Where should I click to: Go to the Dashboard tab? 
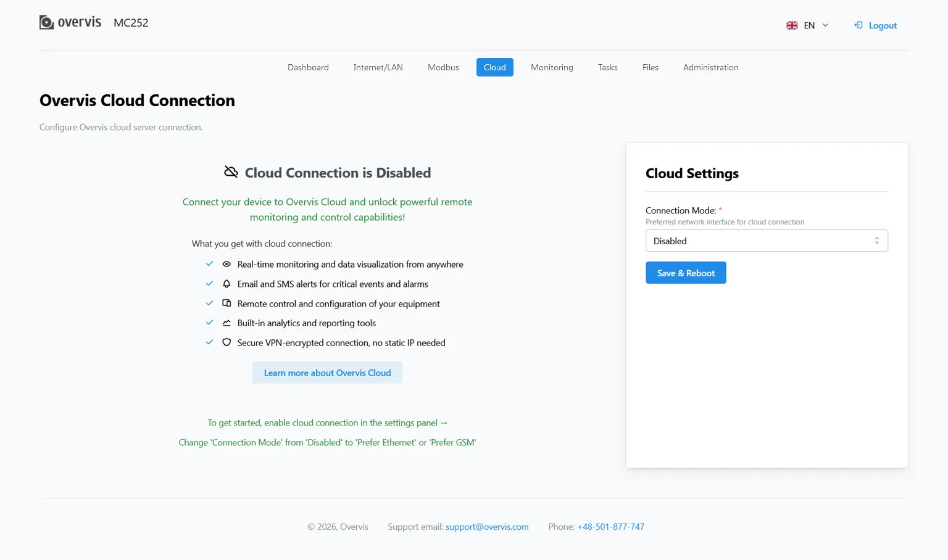click(x=308, y=67)
